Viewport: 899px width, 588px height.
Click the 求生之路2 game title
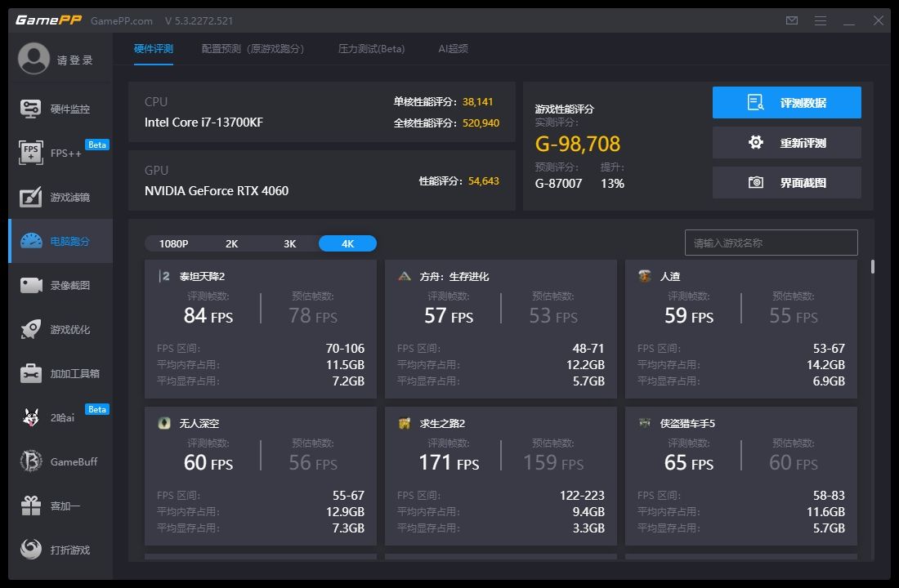442,423
